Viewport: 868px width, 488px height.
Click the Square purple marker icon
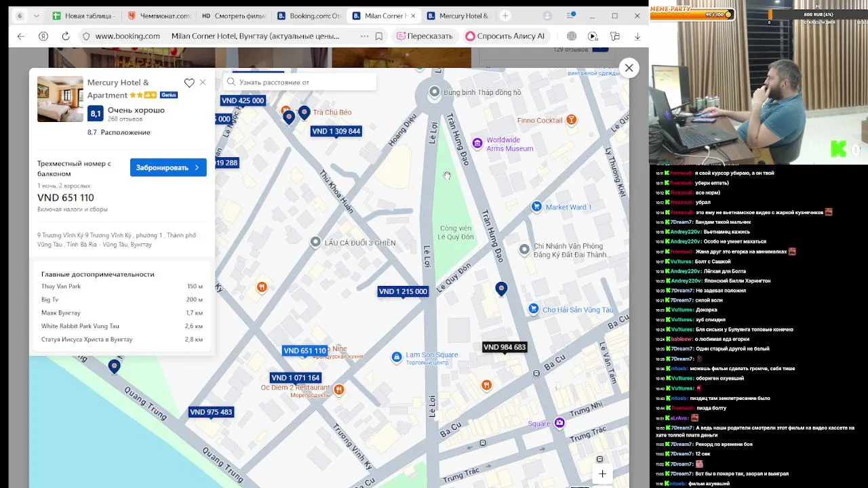click(559, 423)
